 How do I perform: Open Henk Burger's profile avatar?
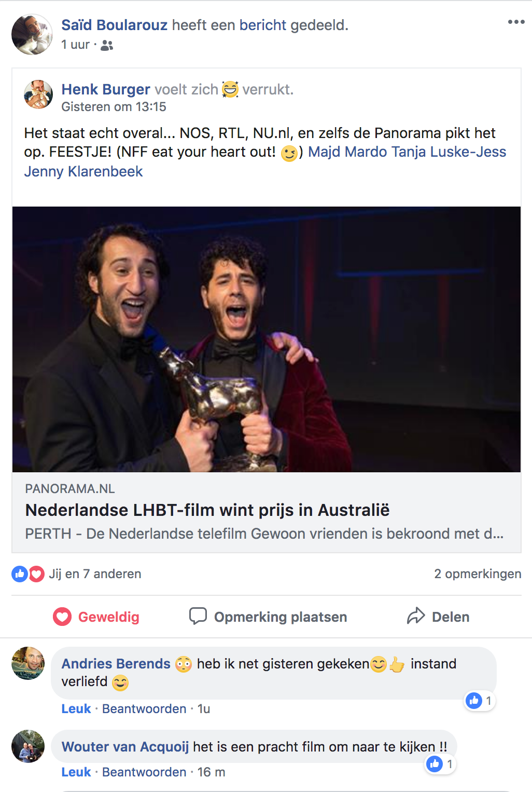point(38,94)
